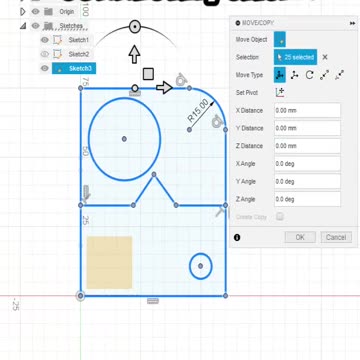Collapse the Move/Copy dialog with double arrows
The image size is (360, 360).
(x=352, y=23)
